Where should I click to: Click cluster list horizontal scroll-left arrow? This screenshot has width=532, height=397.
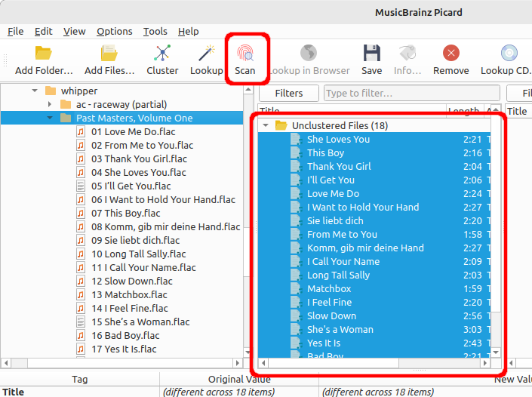[263, 363]
